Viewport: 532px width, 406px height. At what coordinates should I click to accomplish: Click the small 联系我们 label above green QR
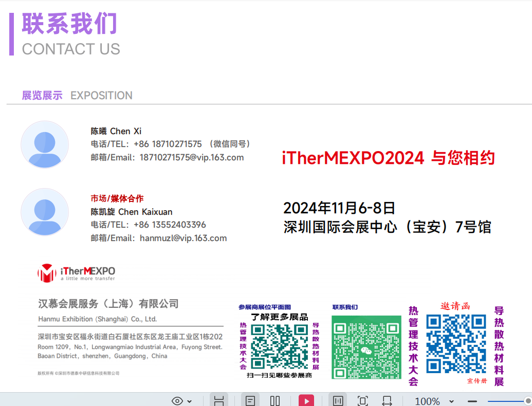[x=345, y=307]
